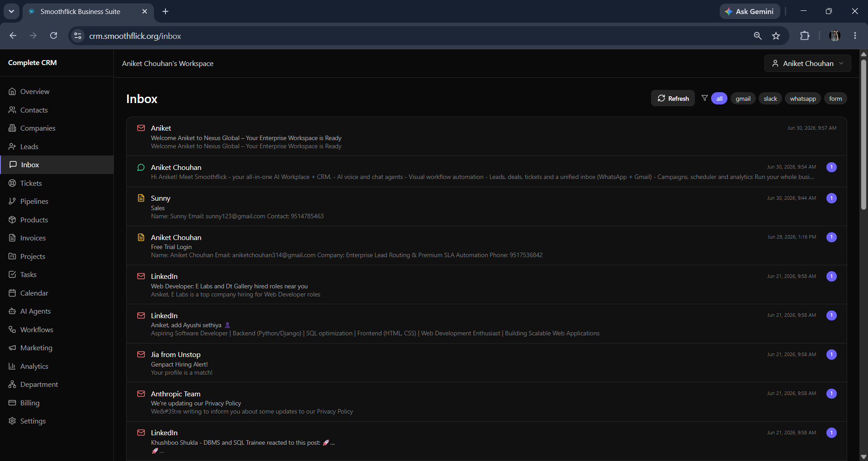This screenshot has width=868, height=461.
Task: Open Chrome's three-dot menu
Action: [x=855, y=36]
